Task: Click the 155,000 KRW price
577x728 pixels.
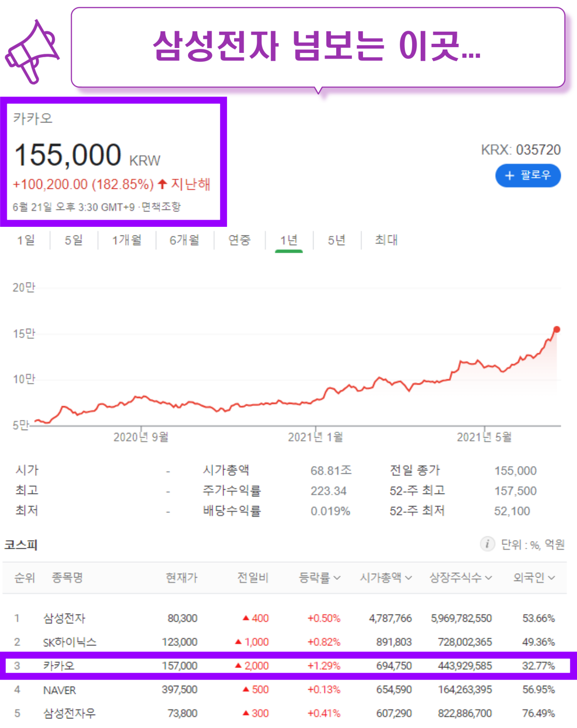Action: 87,155
